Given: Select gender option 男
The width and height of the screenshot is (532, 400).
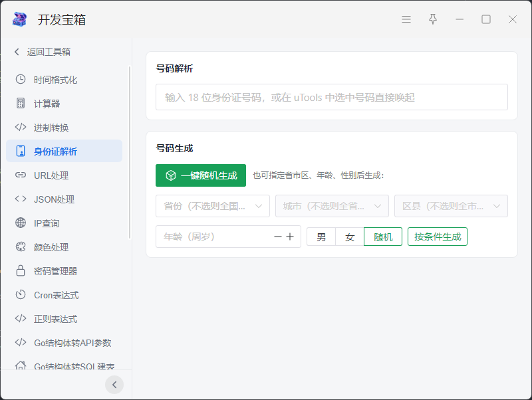Looking at the screenshot, I should tap(321, 237).
